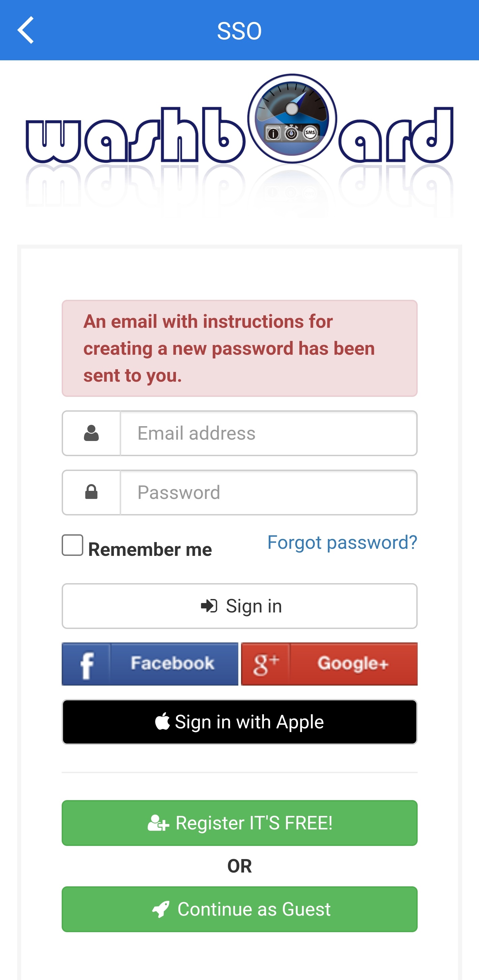Click the person icon beside the email field

tap(91, 433)
